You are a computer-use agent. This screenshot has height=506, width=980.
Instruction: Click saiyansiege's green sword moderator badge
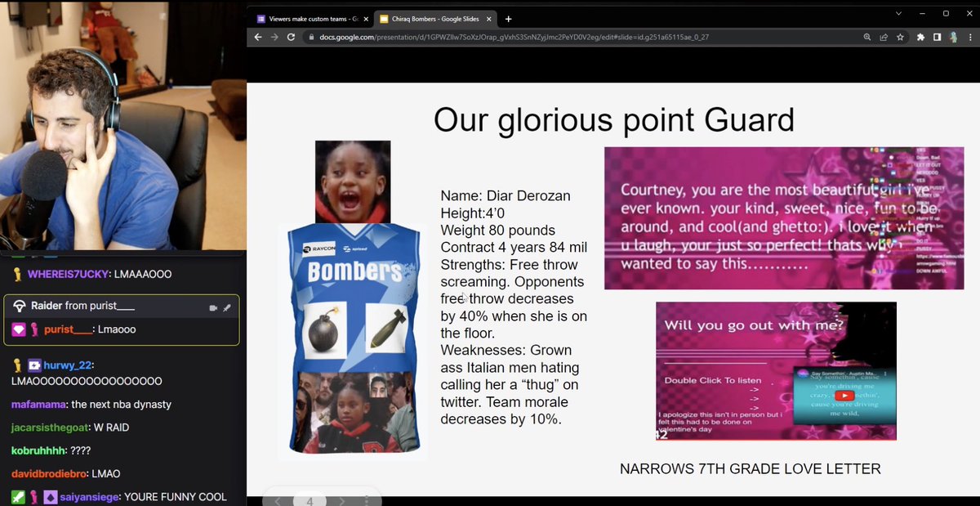18,497
